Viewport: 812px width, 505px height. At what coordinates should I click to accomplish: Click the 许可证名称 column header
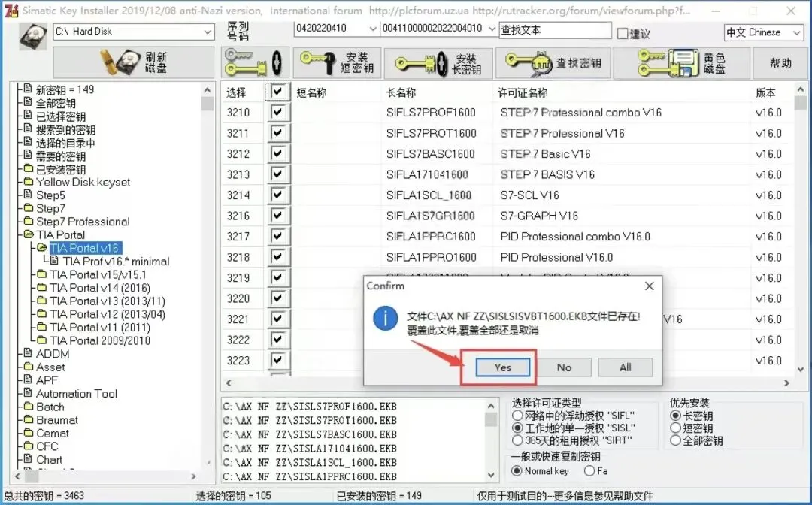point(523,92)
